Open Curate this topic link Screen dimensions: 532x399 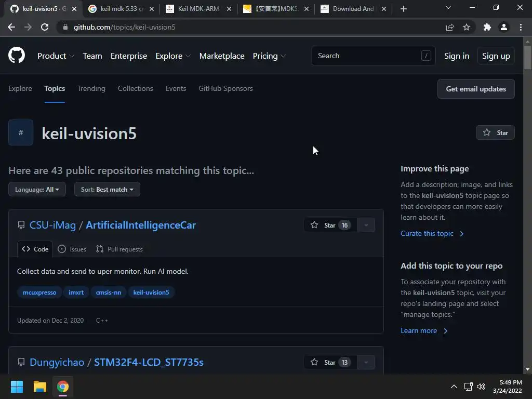[432, 233]
